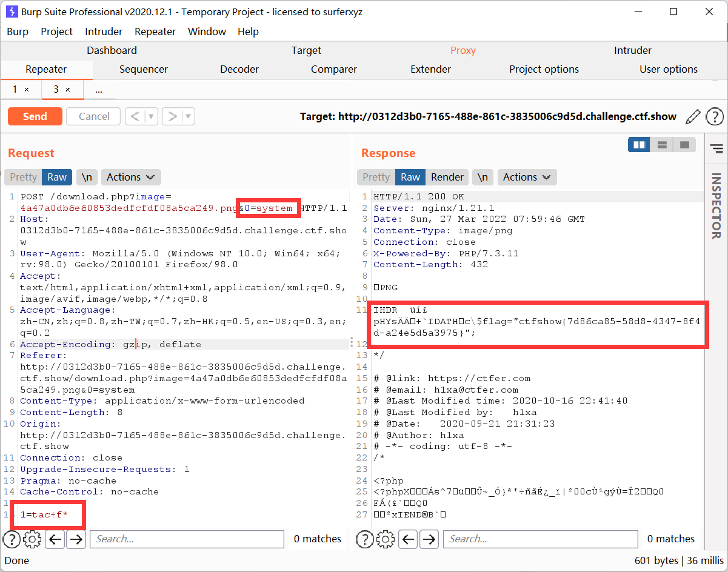Viewport: 728px width, 572px height.
Task: Click the HTTP/1.1 200 OK status line
Action: 419,196
